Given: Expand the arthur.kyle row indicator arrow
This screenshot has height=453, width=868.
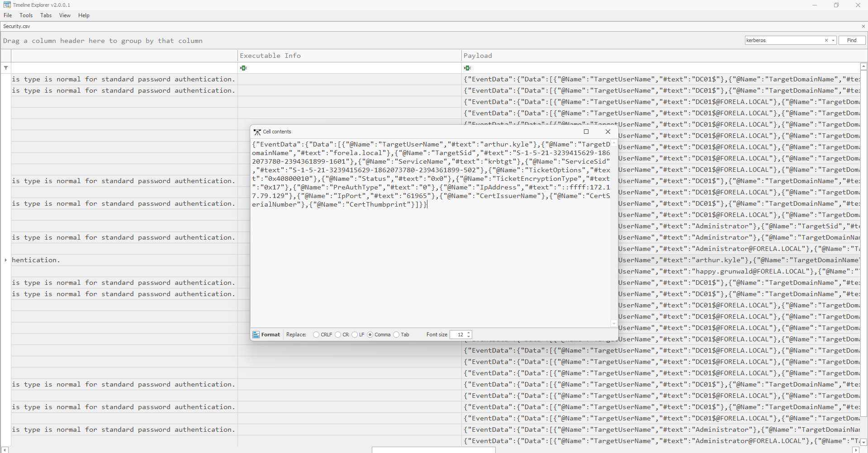Looking at the screenshot, I should click(x=6, y=260).
